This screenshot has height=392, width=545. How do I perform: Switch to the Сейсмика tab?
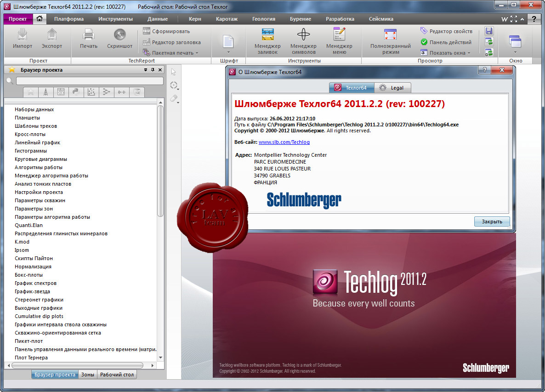(x=381, y=19)
